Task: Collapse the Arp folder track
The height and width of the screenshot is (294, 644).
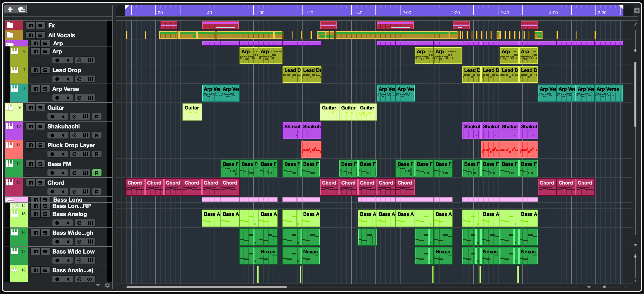Action: tap(10, 44)
